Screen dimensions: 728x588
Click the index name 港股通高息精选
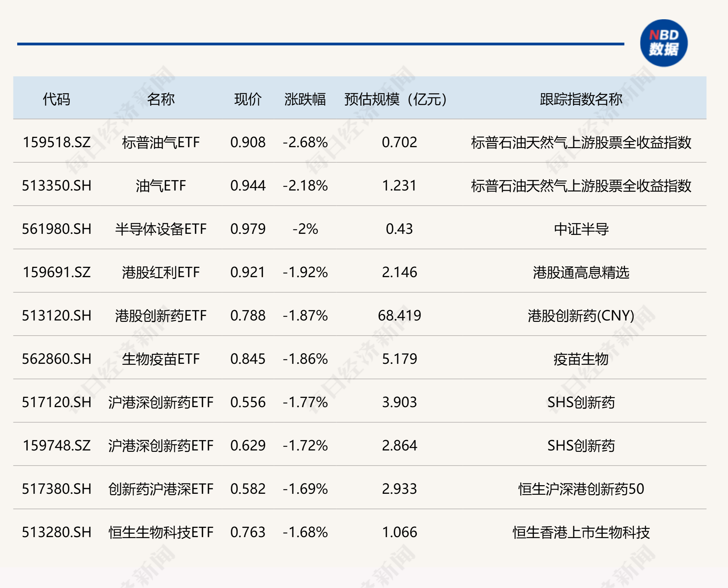point(581,272)
